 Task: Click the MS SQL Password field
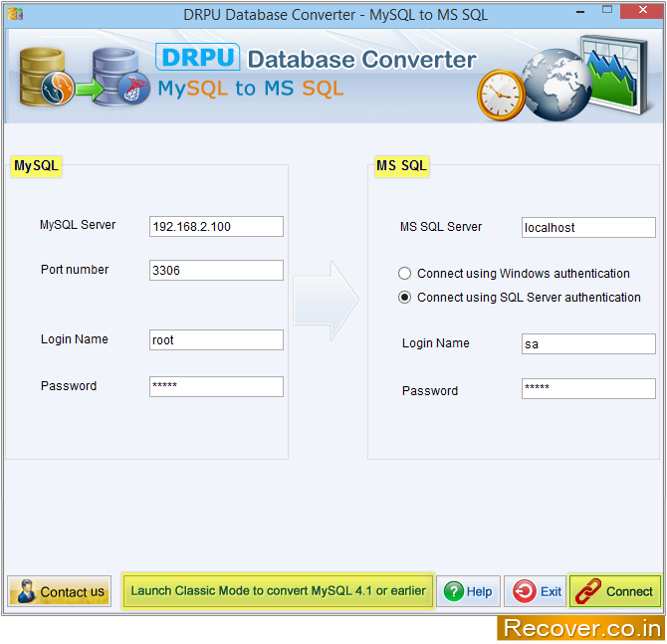pyautogui.click(x=588, y=389)
